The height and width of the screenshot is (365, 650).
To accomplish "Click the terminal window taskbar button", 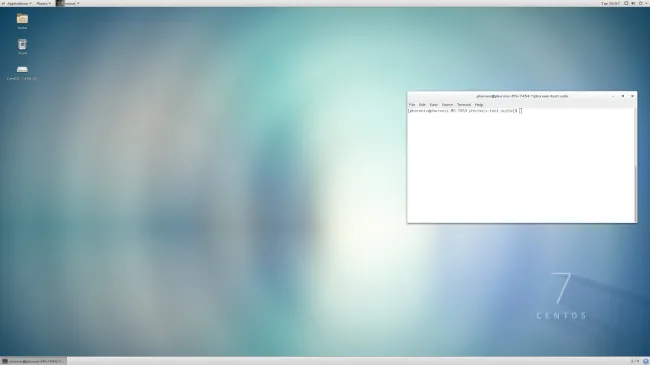I will [x=33, y=361].
